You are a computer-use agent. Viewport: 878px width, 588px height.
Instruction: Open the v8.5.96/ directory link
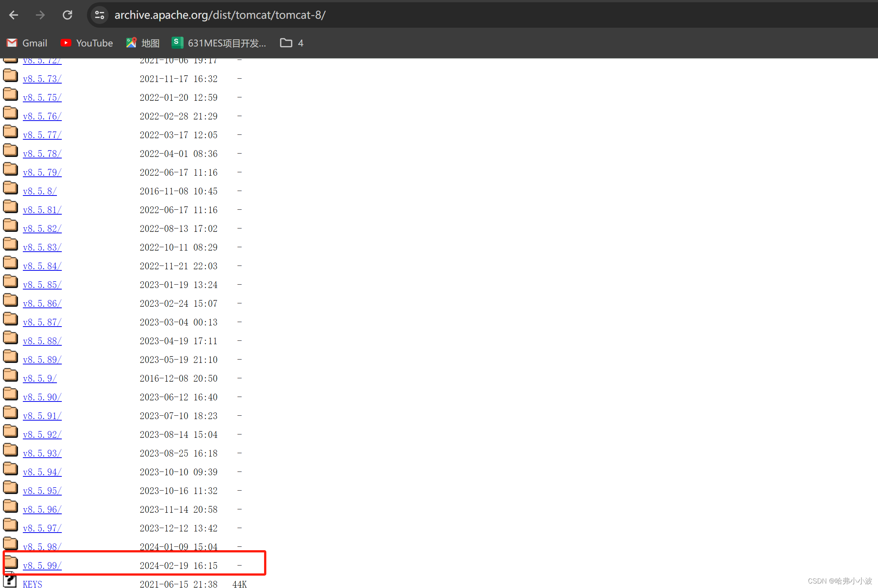(x=42, y=509)
